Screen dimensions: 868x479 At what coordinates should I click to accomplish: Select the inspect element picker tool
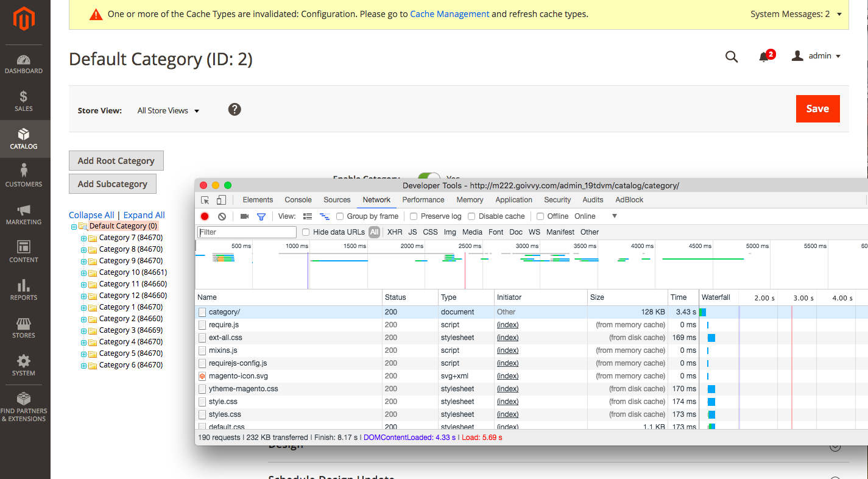click(205, 200)
